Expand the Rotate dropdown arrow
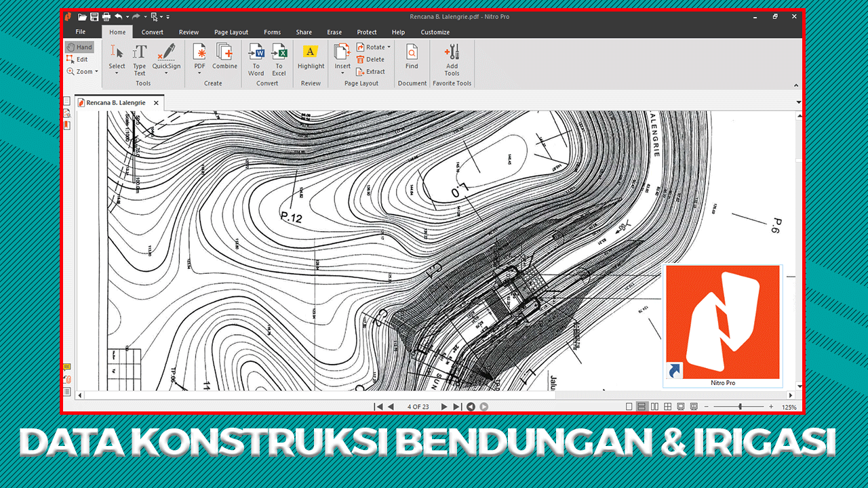Image resolution: width=868 pixels, height=488 pixels. point(389,47)
